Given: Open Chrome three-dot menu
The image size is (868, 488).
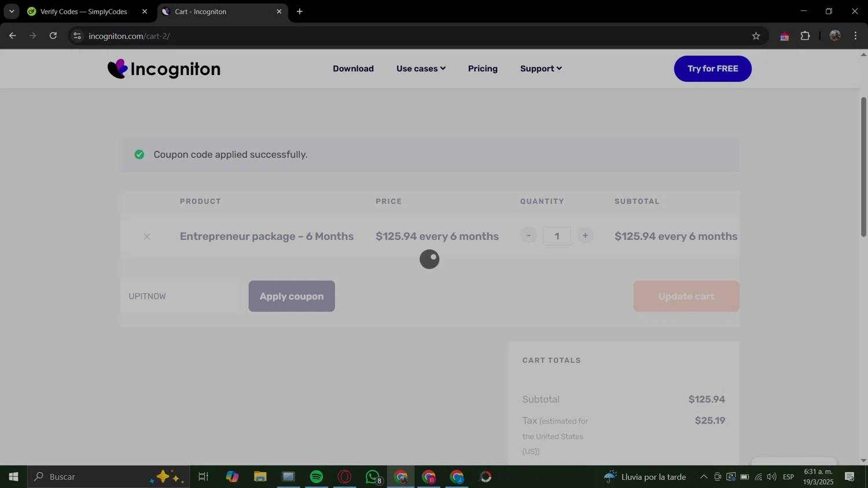Looking at the screenshot, I should point(855,36).
